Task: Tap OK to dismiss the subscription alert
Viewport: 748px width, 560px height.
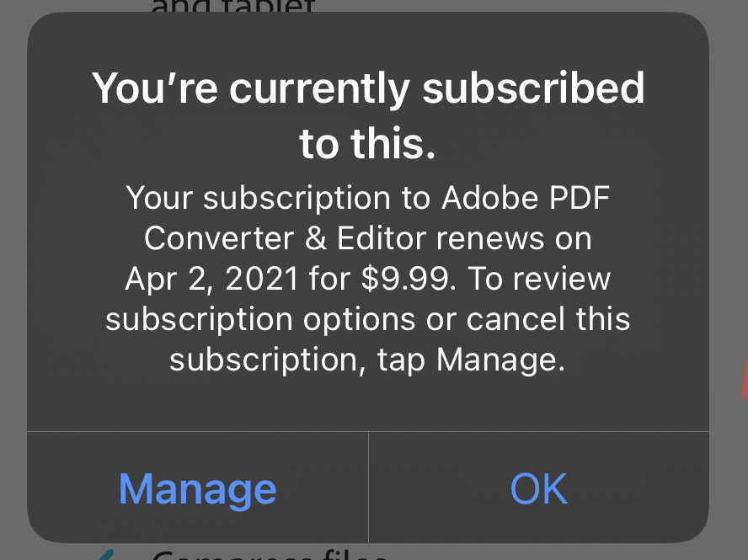Action: coord(539,488)
